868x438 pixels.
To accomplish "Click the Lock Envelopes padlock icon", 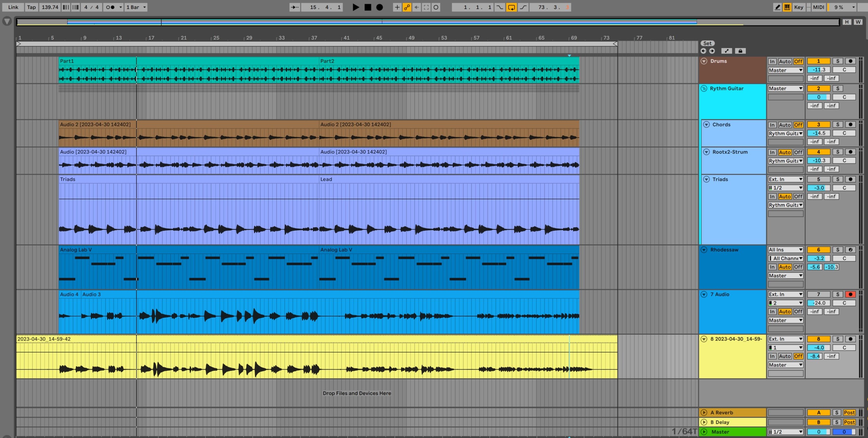I will tap(740, 51).
